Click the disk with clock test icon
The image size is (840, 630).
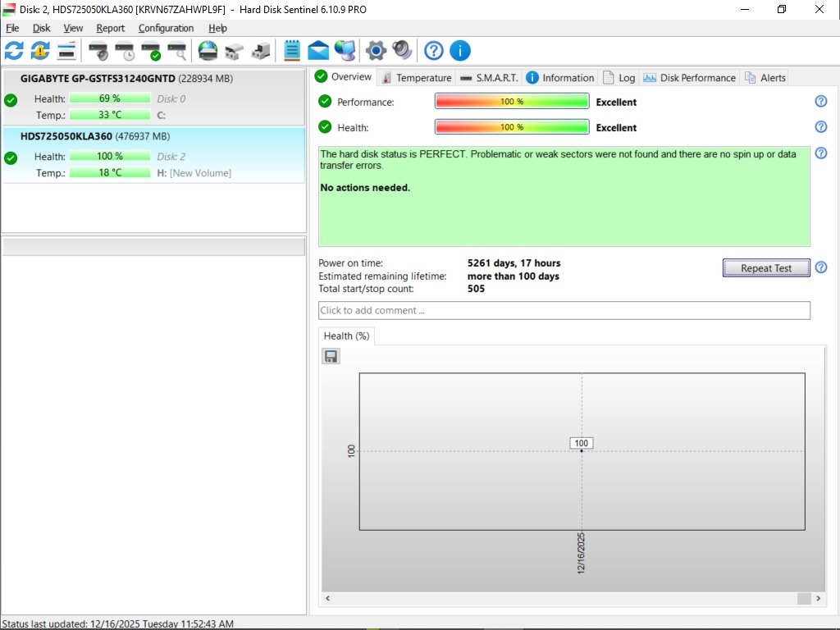[125, 51]
